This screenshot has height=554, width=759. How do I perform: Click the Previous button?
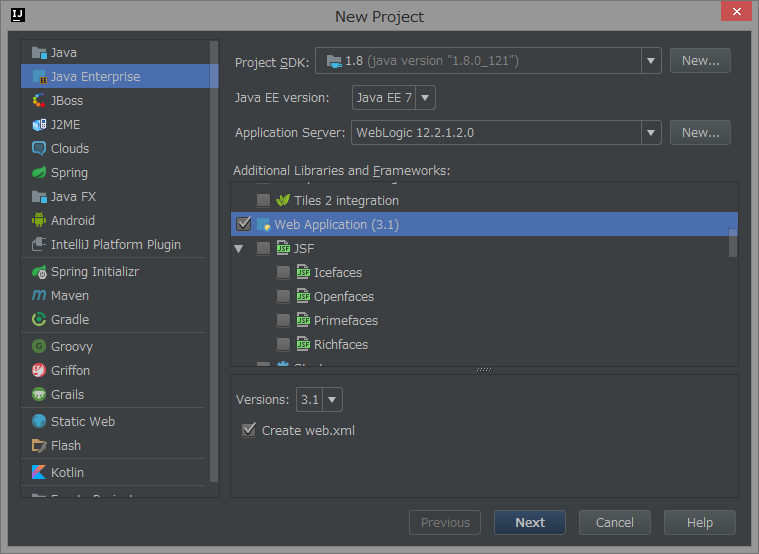[x=445, y=523]
